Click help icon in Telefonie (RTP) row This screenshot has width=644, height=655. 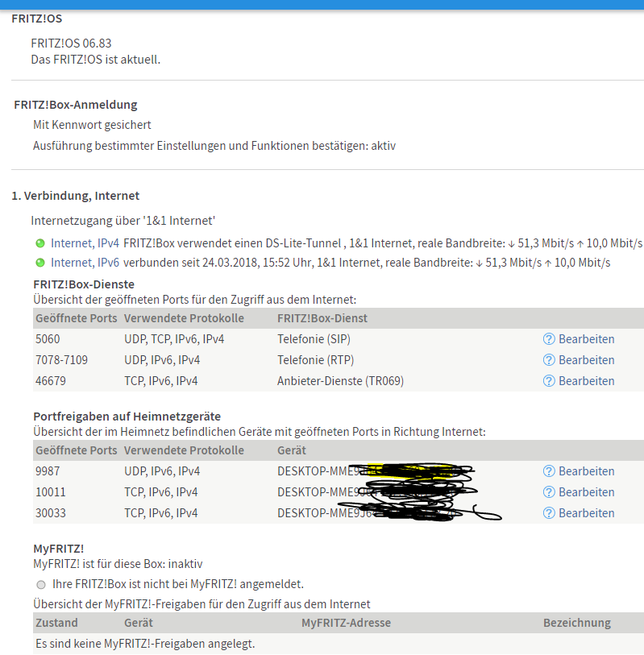[x=549, y=359]
